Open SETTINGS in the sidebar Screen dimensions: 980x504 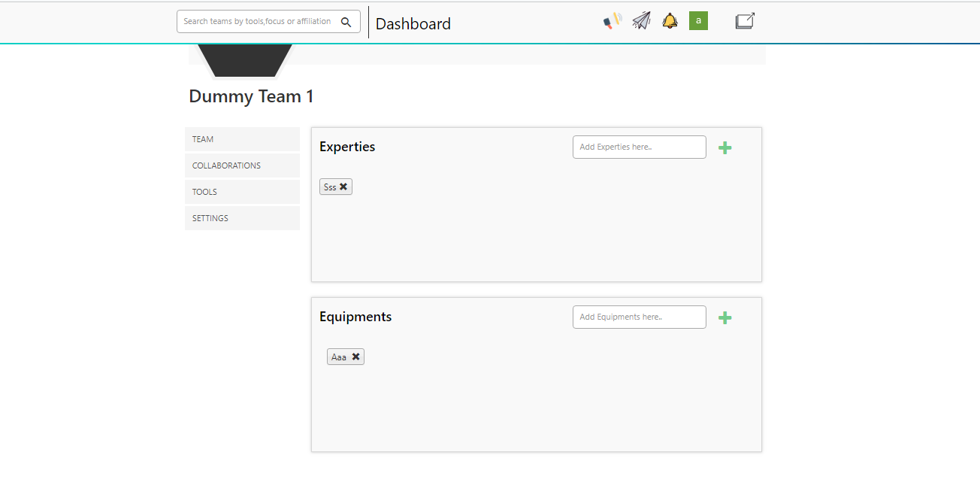[x=242, y=218]
